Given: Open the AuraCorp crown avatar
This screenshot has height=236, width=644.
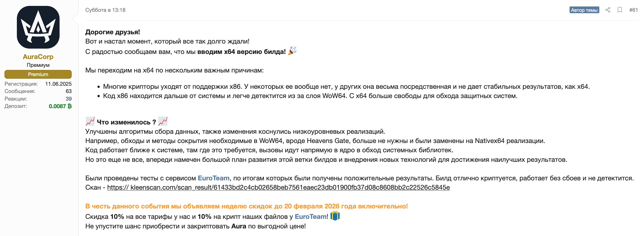Looking at the screenshot, I should [x=38, y=27].
